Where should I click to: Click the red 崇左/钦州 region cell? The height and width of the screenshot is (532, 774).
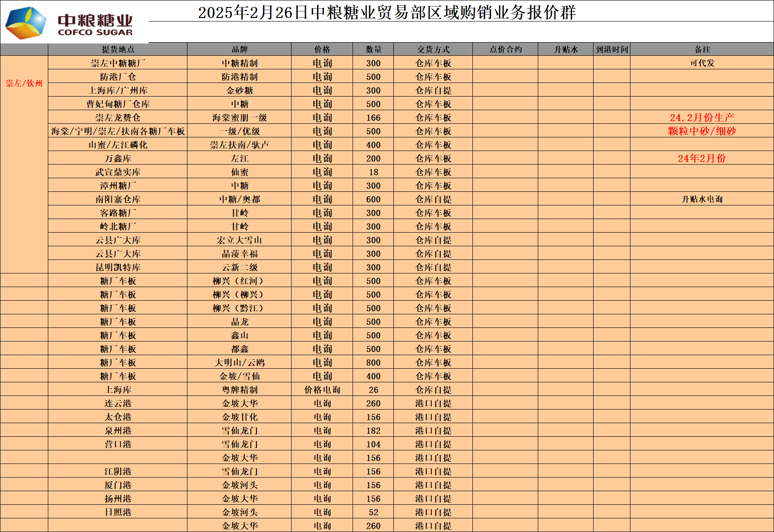[x=24, y=83]
